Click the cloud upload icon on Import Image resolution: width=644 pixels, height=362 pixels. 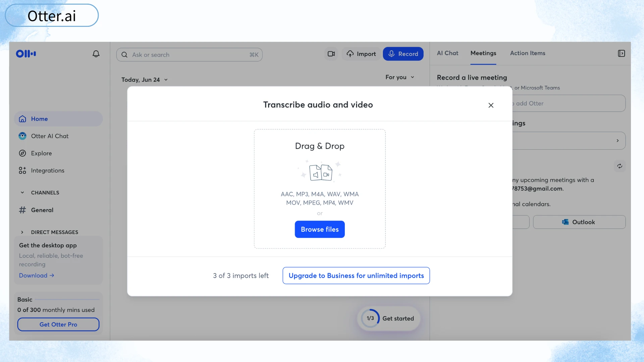[350, 54]
